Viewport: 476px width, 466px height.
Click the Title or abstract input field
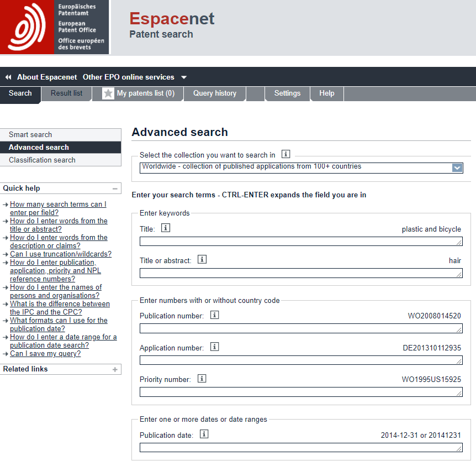(301, 273)
